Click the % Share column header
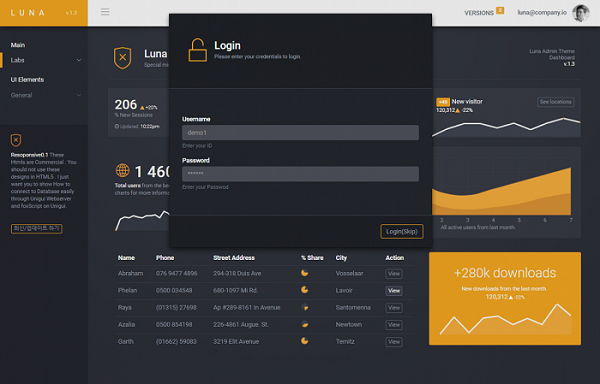Viewport: 600px width, 384px height. pyautogui.click(x=312, y=258)
